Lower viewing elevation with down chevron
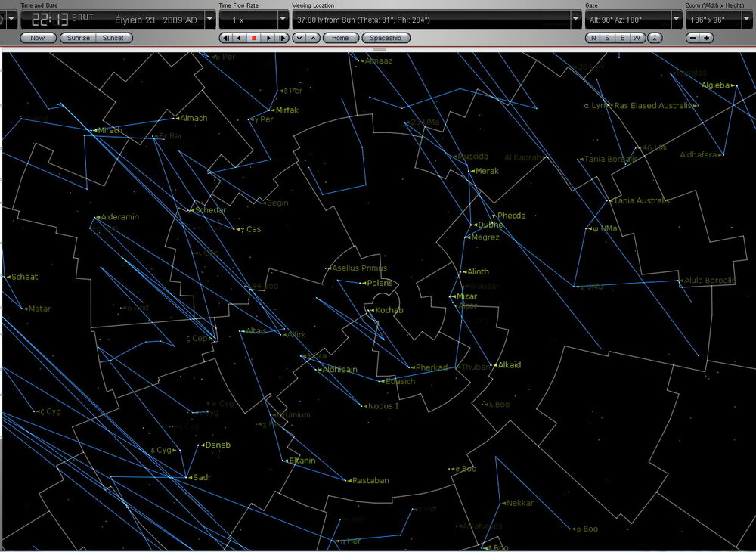 (299, 38)
